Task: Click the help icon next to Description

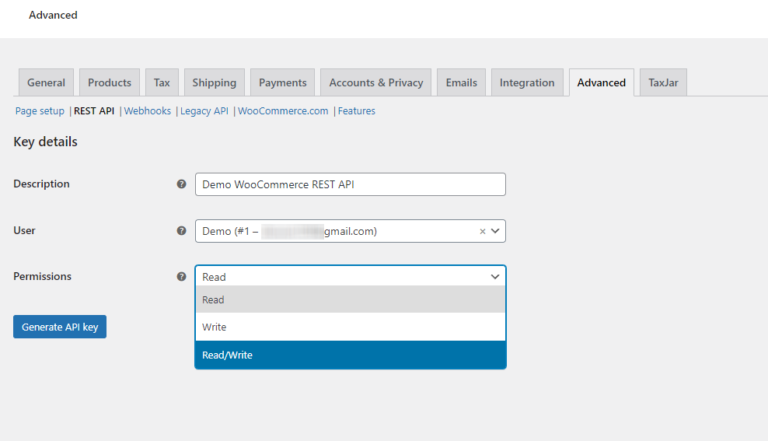Action: (x=181, y=184)
